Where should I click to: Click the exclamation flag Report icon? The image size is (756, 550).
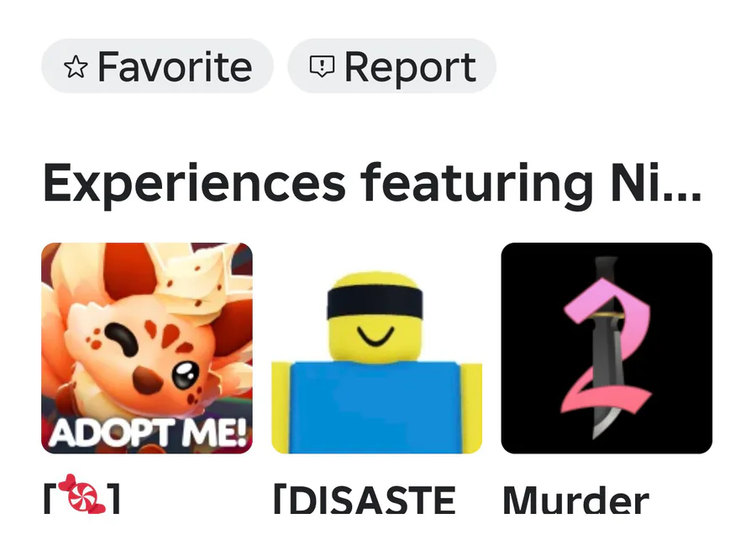tap(322, 66)
